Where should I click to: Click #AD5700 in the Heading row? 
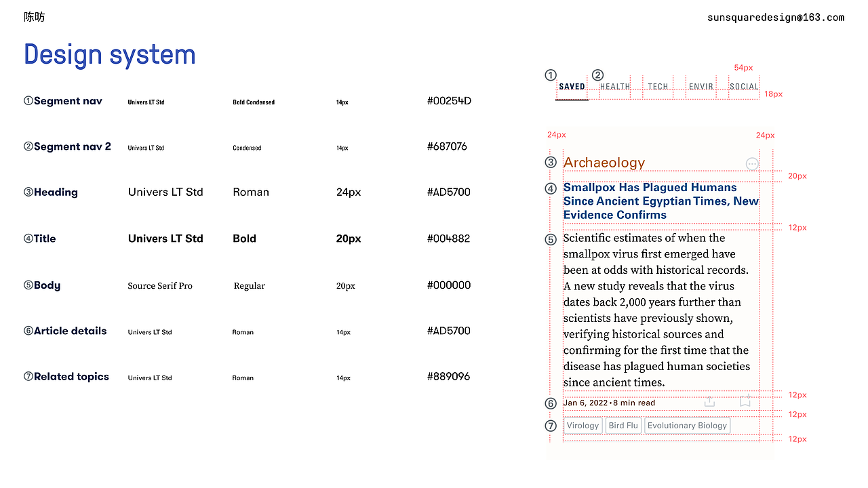448,192
